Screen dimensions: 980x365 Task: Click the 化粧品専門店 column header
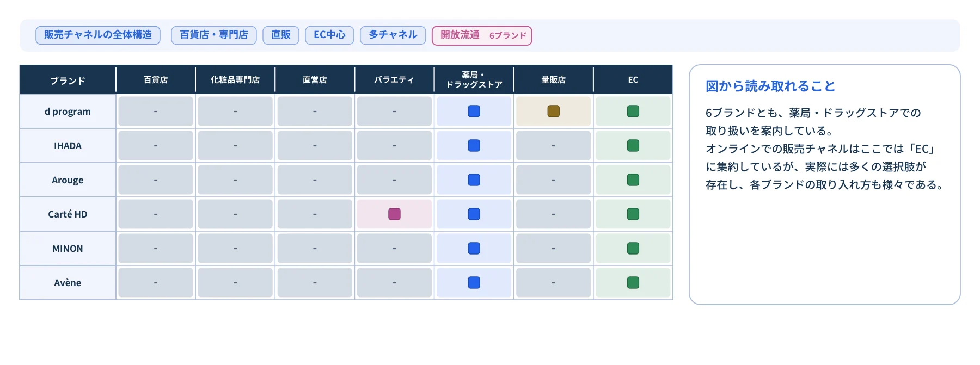pyautogui.click(x=235, y=80)
